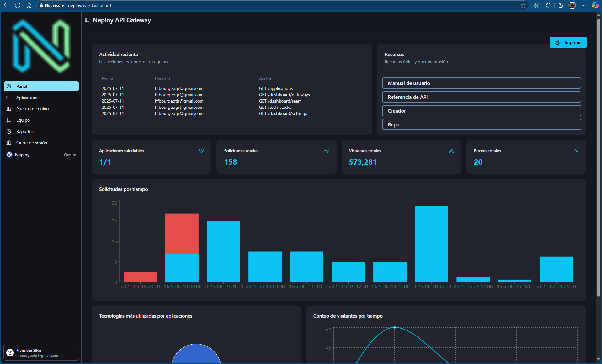Click the users icon in Visitantes totales
This screenshot has width=602, height=364.
(x=451, y=151)
